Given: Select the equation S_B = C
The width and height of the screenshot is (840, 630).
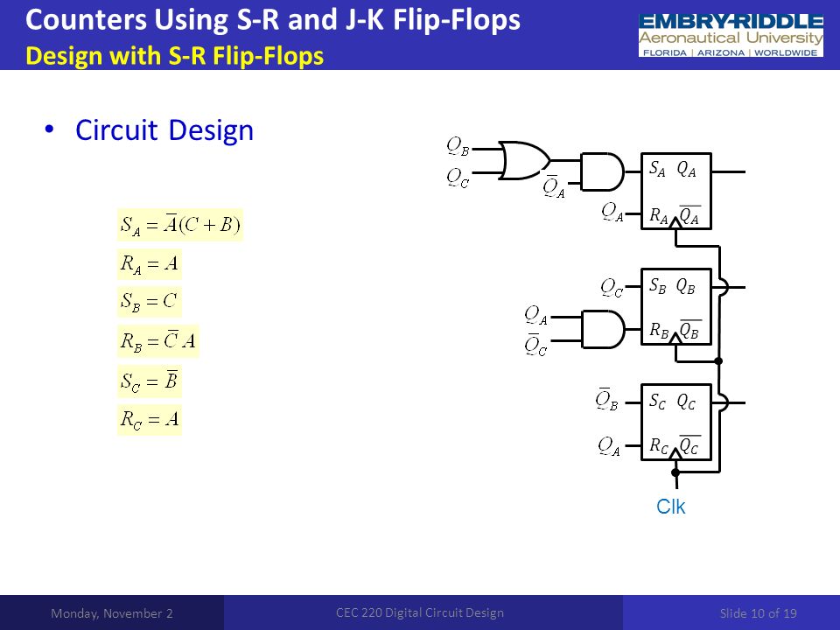Looking at the screenshot, I should pos(150,302).
